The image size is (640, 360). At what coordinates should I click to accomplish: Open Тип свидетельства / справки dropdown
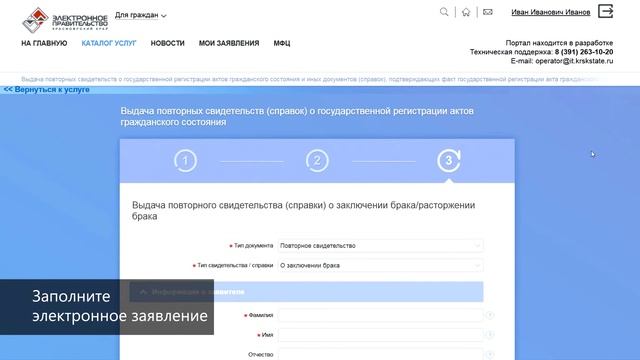coord(380,265)
